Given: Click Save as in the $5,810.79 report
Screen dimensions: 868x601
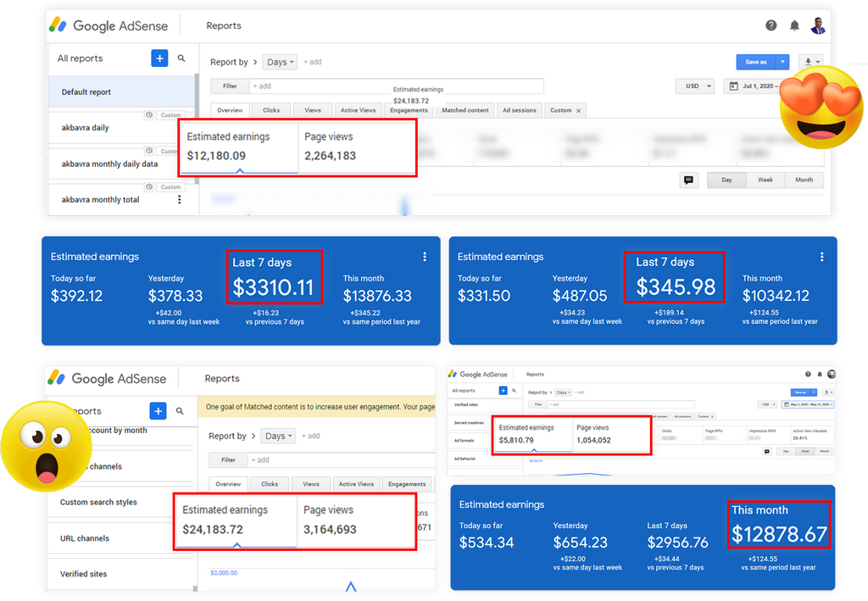Looking at the screenshot, I should pos(800,392).
